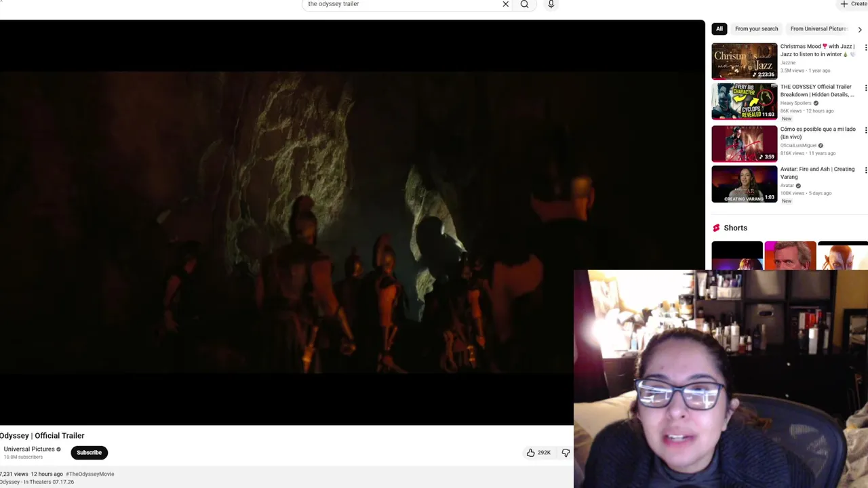
Task: Open options menu for Christmas Mood video
Action: [x=865, y=47]
